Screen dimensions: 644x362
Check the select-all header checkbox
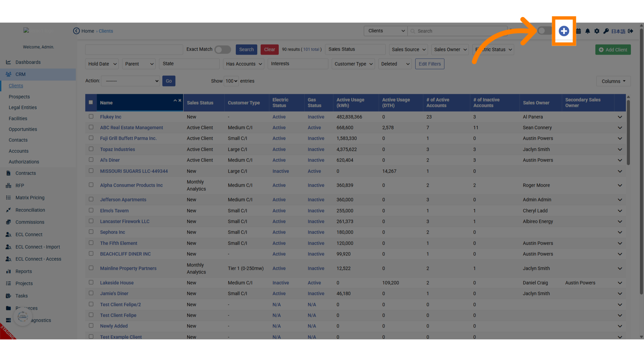(91, 102)
